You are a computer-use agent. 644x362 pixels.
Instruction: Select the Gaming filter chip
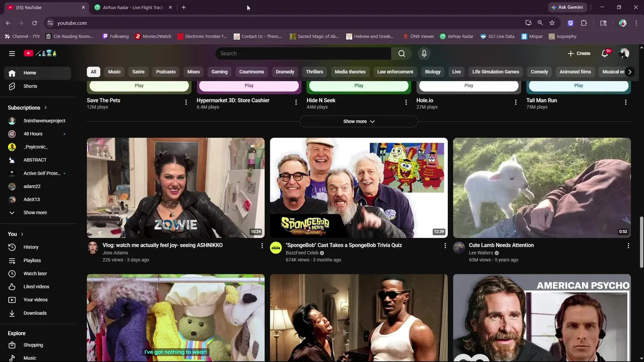pyautogui.click(x=219, y=72)
